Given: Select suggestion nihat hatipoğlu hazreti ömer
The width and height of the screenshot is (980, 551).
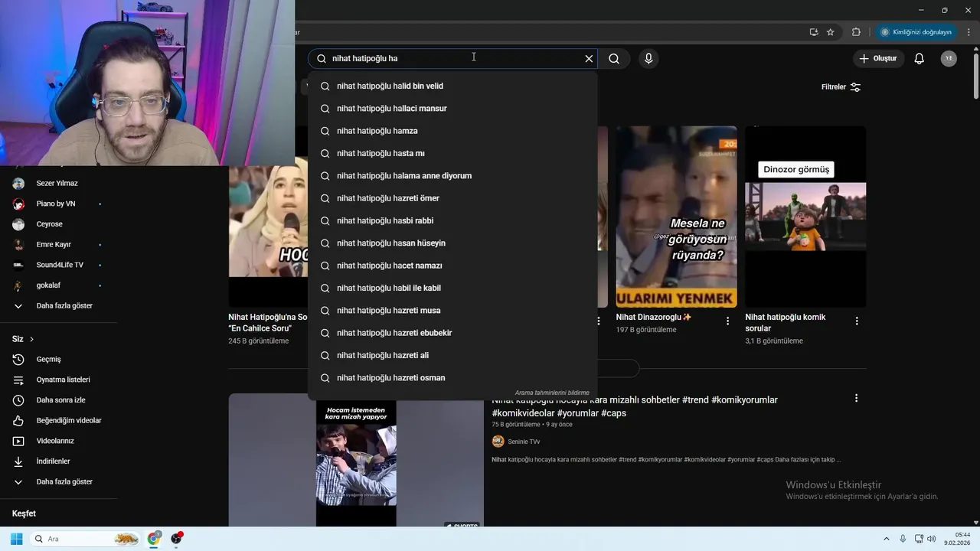Looking at the screenshot, I should [x=452, y=198].
